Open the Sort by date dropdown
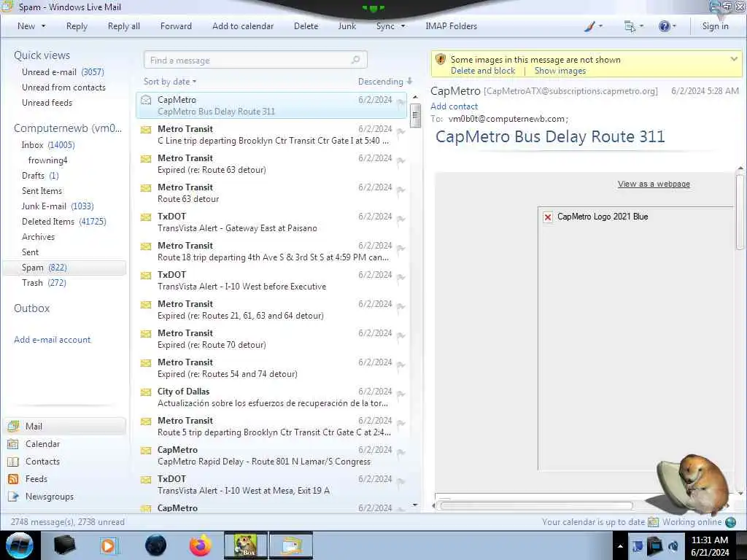This screenshot has width=747, height=560. (170, 82)
